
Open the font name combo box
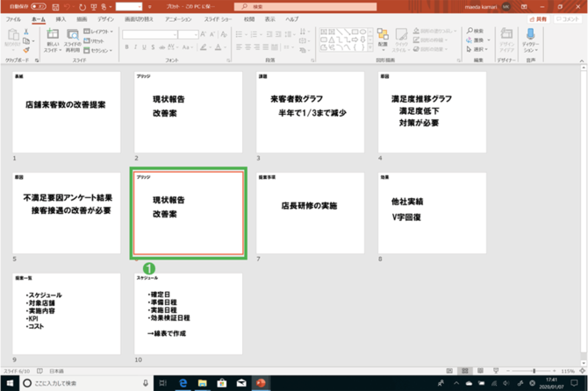(149, 34)
